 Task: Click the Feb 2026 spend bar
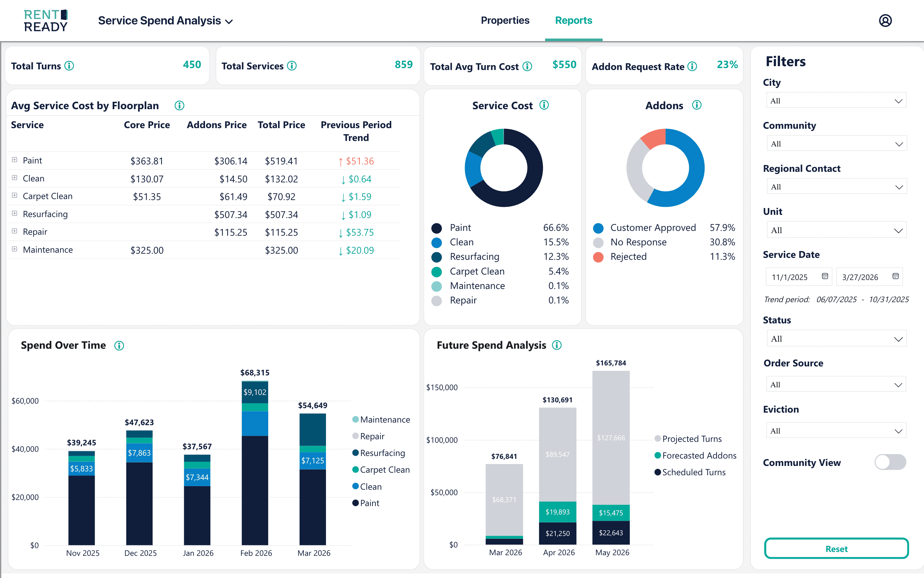[255, 462]
